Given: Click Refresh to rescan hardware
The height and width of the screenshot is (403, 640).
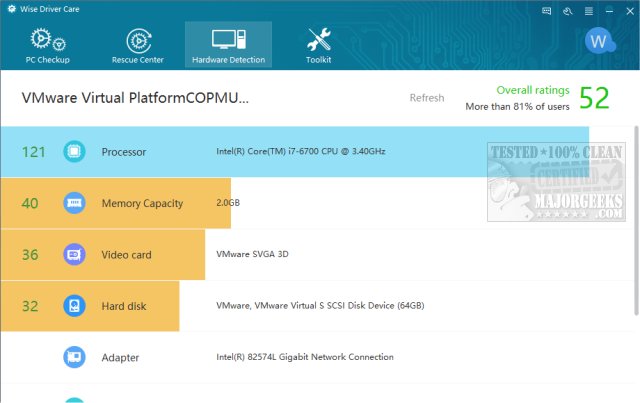Looking at the screenshot, I should click(427, 98).
